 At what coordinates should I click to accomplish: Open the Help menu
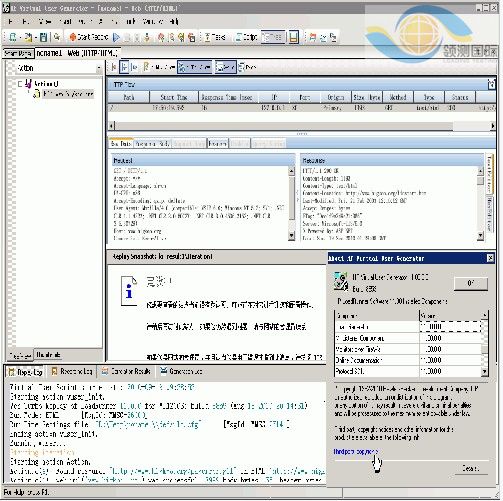(x=173, y=22)
